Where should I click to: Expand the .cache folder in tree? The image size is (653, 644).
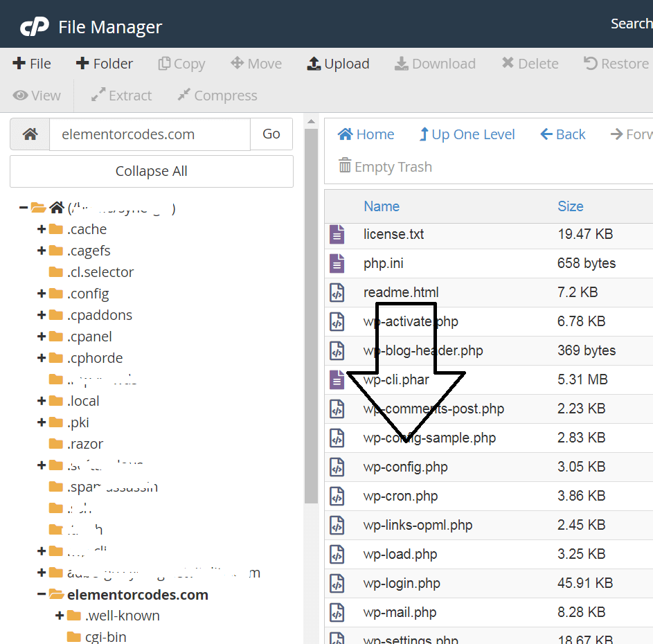click(x=42, y=229)
